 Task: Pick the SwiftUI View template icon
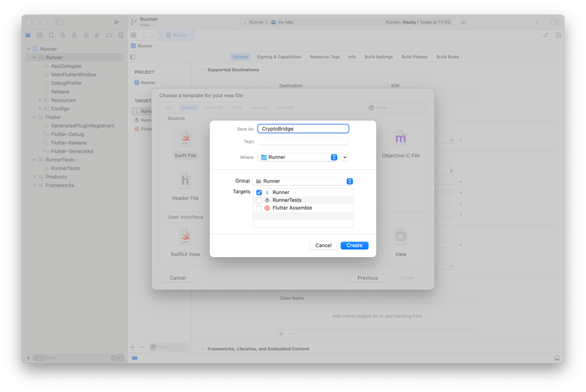click(185, 237)
